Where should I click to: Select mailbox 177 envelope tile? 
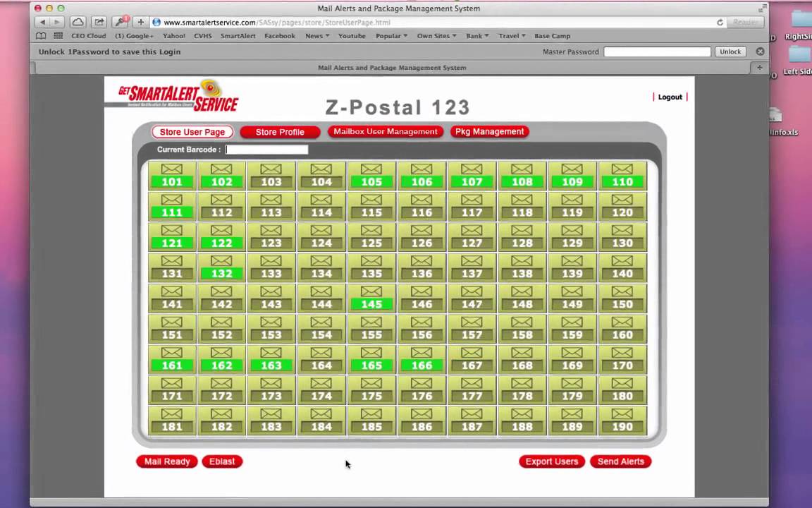click(x=472, y=389)
